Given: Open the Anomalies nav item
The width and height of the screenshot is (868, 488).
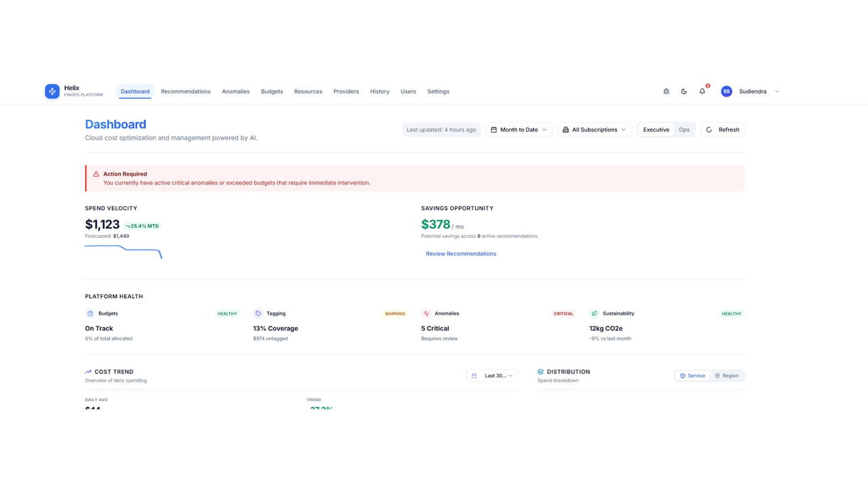Looking at the screenshot, I should [235, 91].
